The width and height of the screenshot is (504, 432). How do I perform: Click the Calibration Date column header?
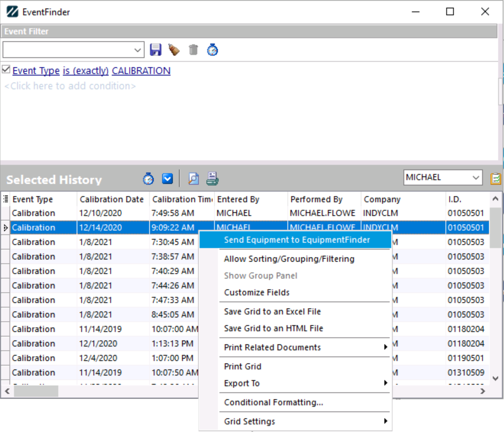(111, 199)
